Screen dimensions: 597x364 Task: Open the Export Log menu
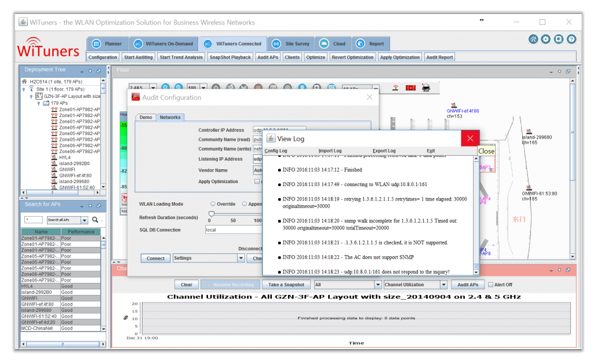[384, 151]
